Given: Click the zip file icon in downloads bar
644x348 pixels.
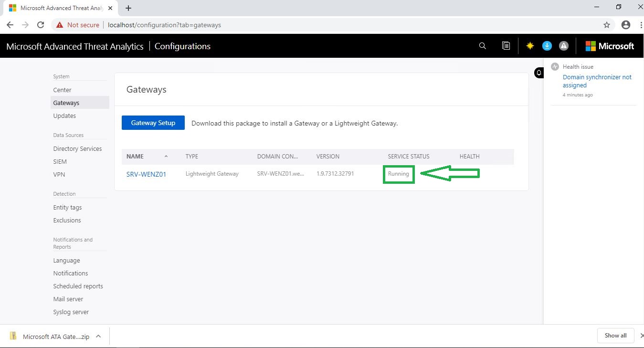Looking at the screenshot, I should [13, 336].
